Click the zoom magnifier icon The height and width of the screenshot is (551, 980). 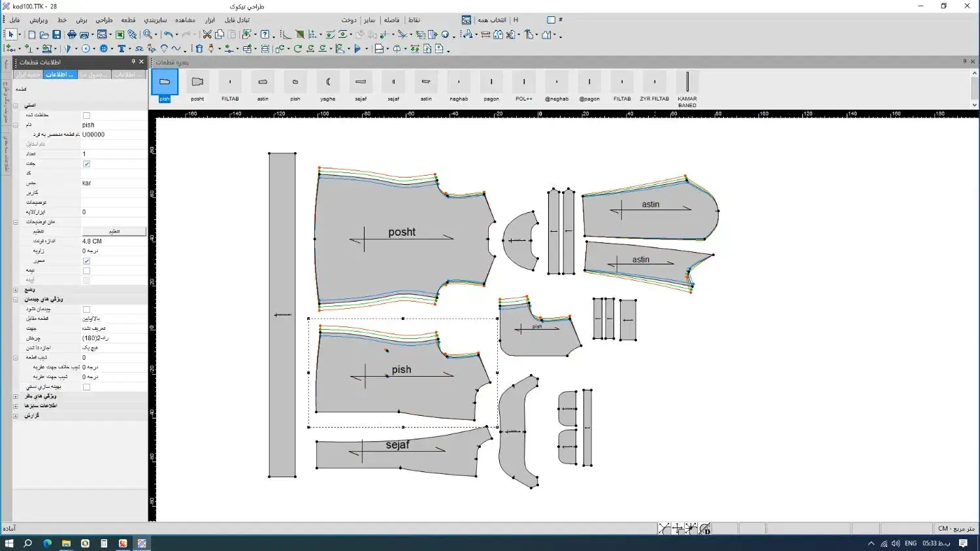[x=148, y=35]
